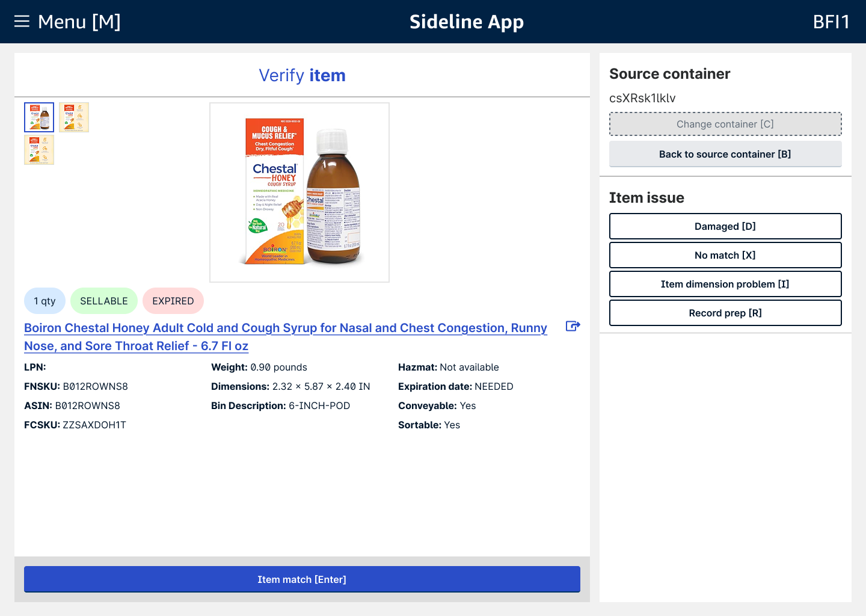Click the Change container [C] button
This screenshot has height=616, width=866.
(x=725, y=124)
